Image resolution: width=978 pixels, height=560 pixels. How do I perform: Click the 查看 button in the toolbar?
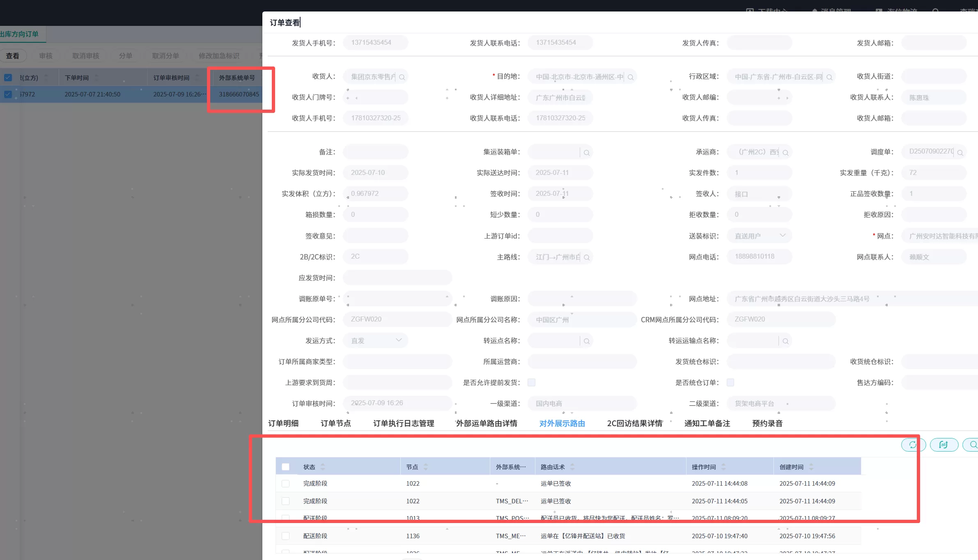(x=13, y=56)
